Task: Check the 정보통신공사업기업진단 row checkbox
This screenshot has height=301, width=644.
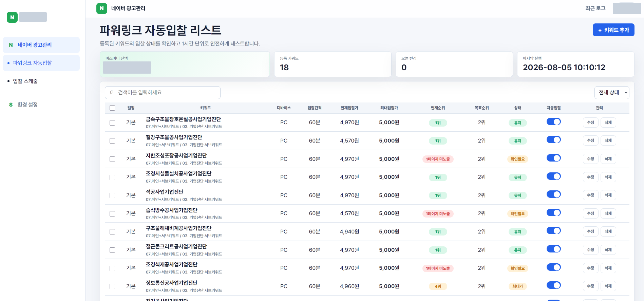Action: pos(112,286)
